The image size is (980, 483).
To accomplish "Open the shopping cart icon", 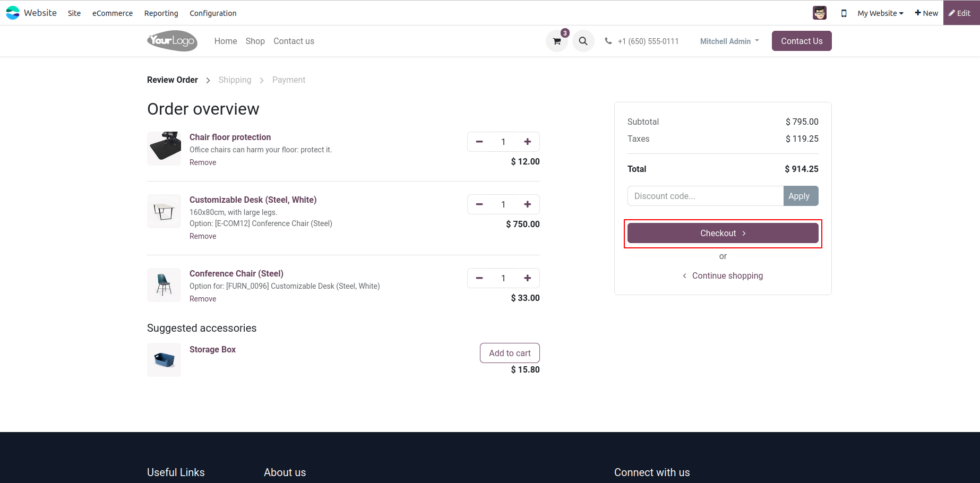I will pos(556,41).
